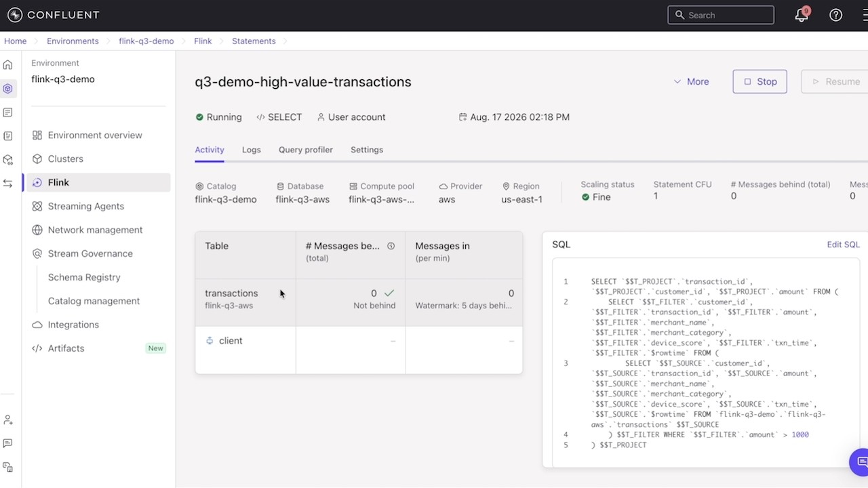Open Environment overview in sidebar
The height and width of the screenshot is (488, 868).
pos(95,135)
